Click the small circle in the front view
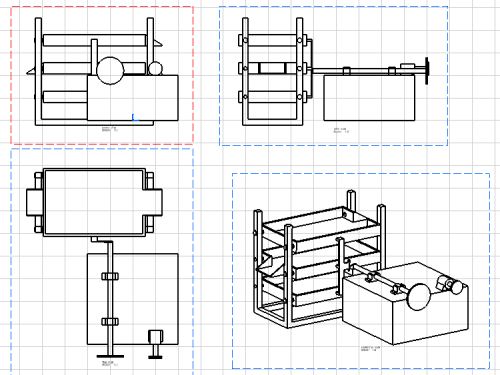Viewport: 500px width, 375px height. (155, 68)
